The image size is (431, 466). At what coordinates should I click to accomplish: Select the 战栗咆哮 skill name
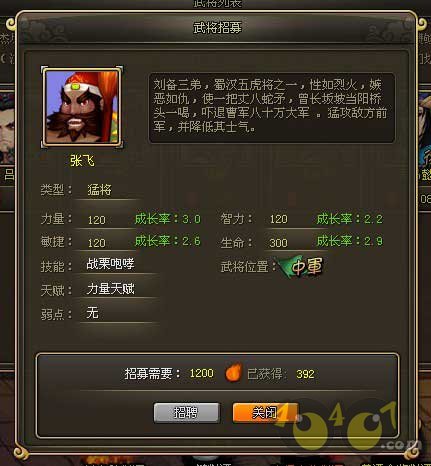click(x=110, y=264)
